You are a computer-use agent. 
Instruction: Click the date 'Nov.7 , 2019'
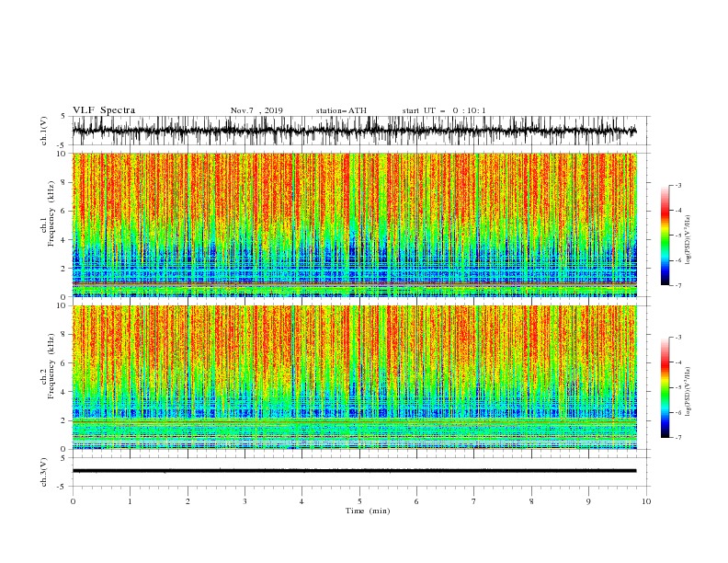pos(256,110)
